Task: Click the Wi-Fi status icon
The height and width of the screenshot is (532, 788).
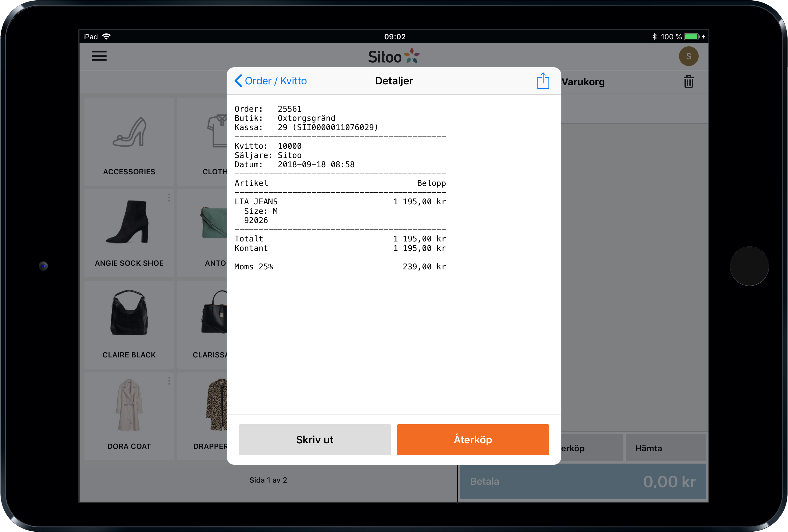Action: click(106, 36)
